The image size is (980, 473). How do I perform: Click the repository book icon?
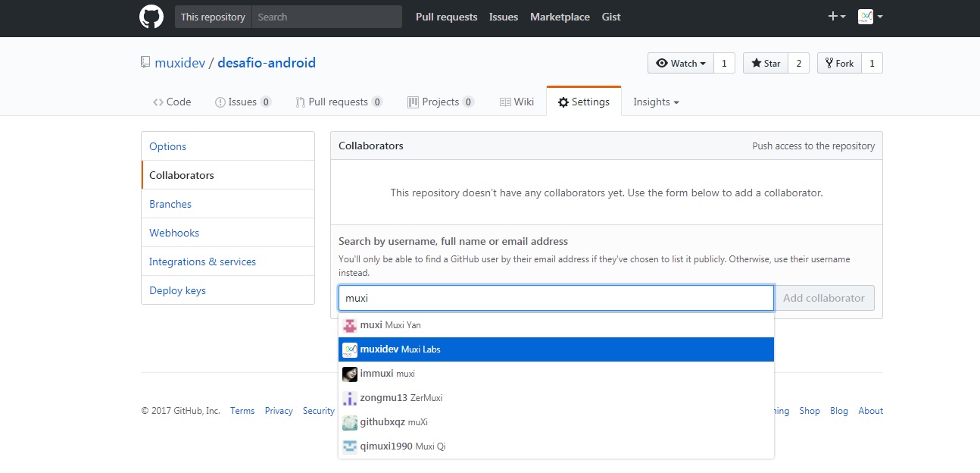145,63
